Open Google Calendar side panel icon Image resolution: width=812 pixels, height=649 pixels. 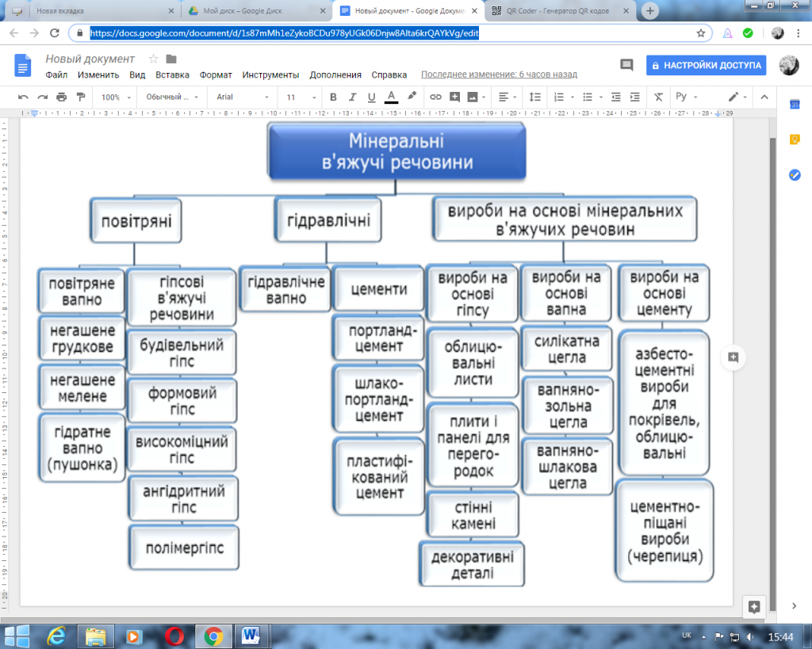pyautogui.click(x=795, y=105)
